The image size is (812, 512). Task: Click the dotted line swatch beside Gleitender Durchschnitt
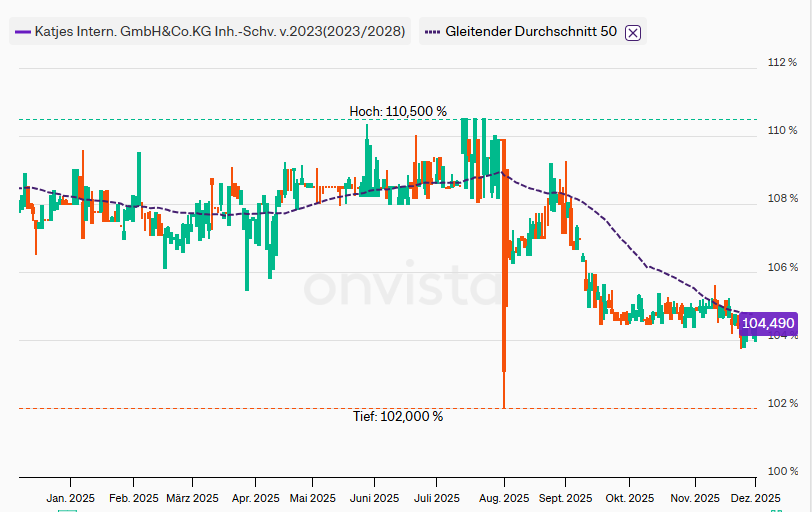click(x=432, y=32)
